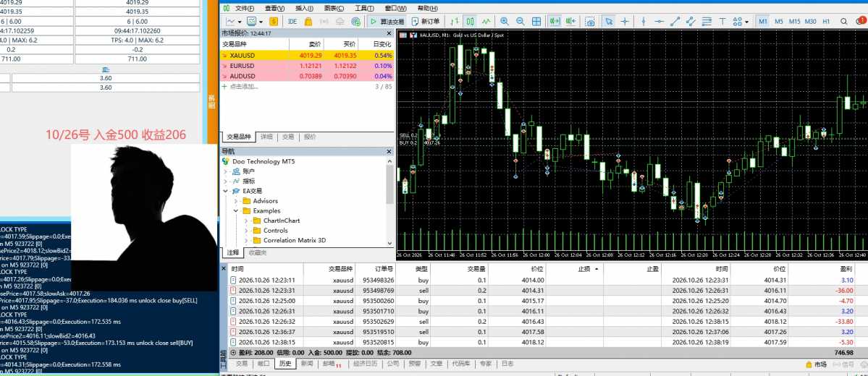This screenshot has width=868, height=376.
Task: Open the notification icon with red badge
Action: coord(860,21)
